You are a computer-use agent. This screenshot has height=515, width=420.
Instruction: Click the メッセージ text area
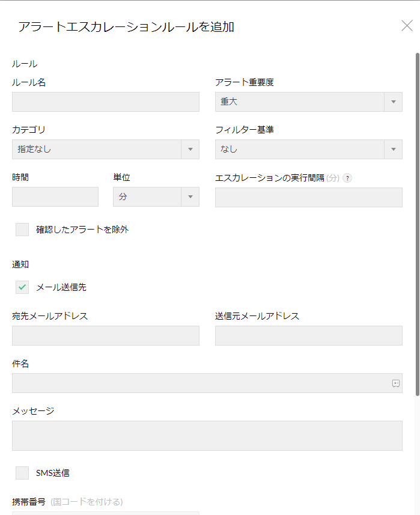click(207, 436)
